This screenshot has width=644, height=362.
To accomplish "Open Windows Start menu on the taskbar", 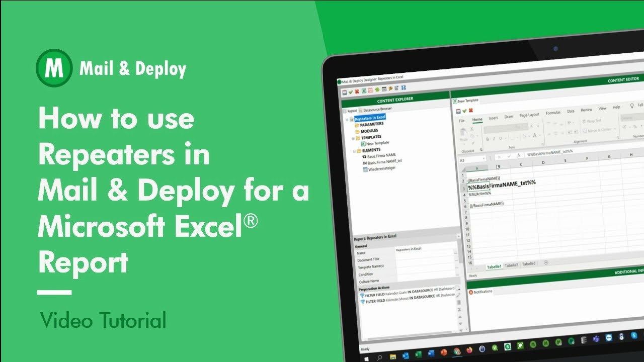I will 366,359.
